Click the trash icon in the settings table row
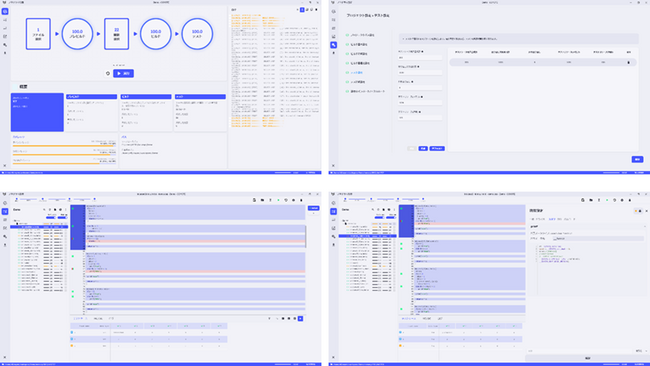Image resolution: width=650 pixels, height=366 pixels. point(628,62)
